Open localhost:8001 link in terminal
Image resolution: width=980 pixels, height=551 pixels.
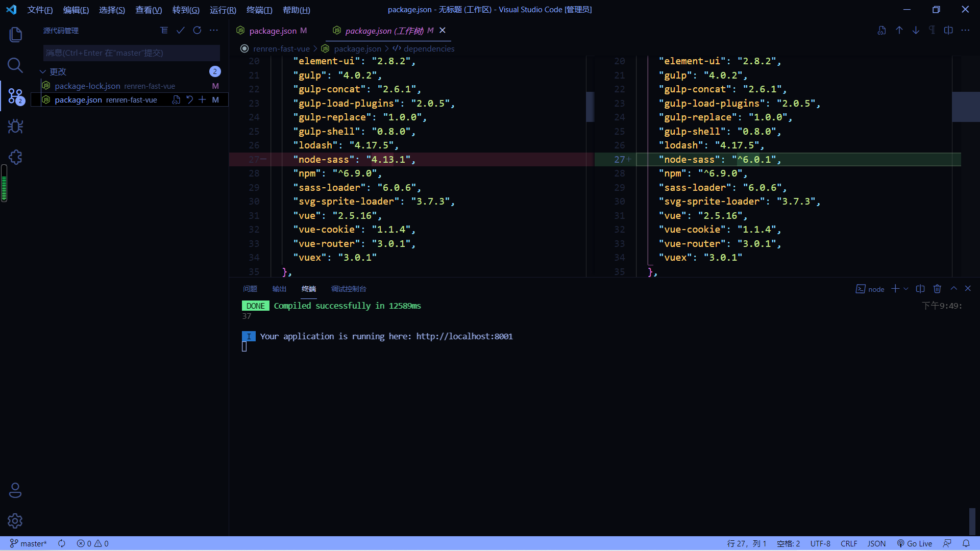[464, 336]
